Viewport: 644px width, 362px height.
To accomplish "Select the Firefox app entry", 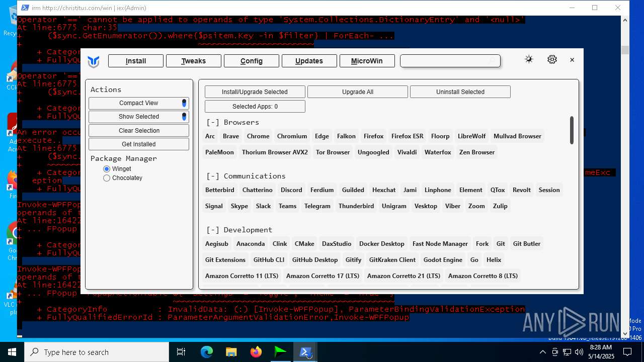I will (x=374, y=136).
